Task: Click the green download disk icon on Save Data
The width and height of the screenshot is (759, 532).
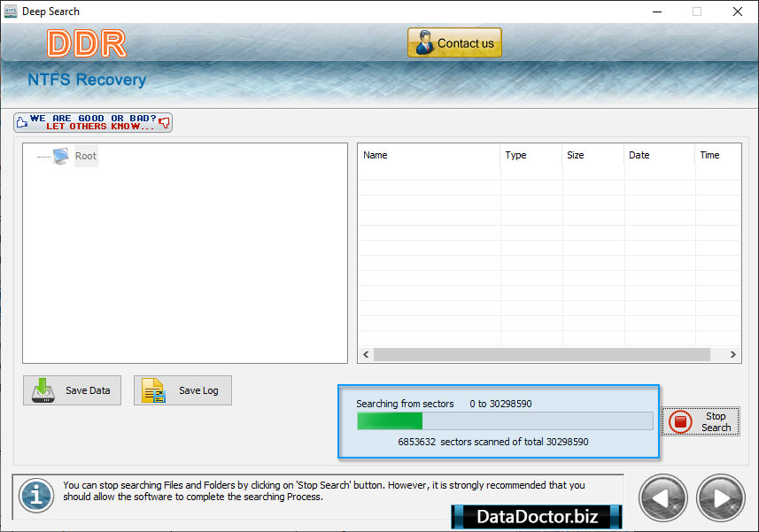Action: point(43,390)
